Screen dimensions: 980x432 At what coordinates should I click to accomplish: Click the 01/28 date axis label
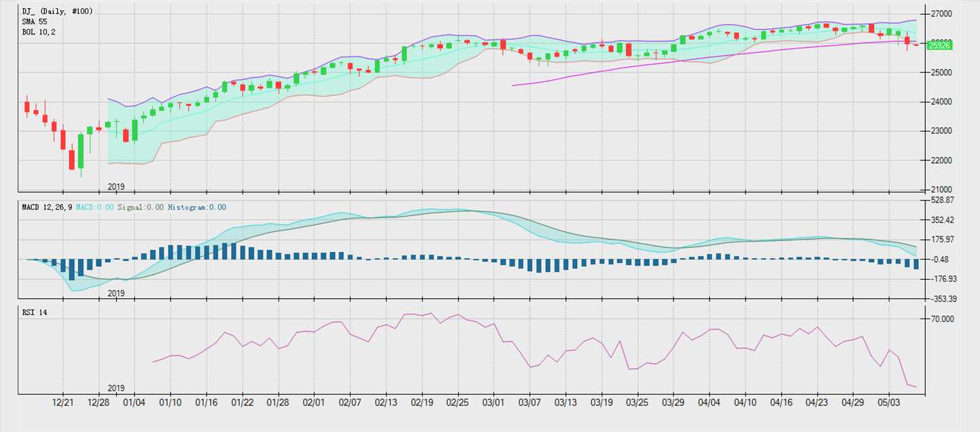pos(279,403)
